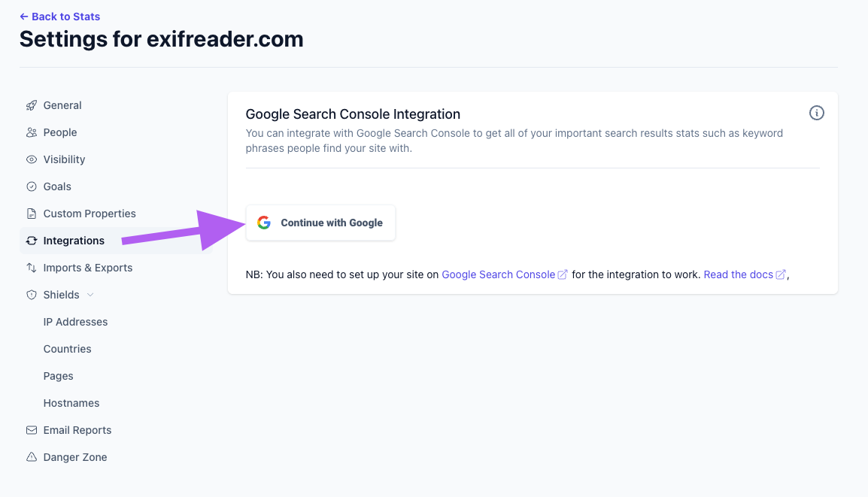The image size is (868, 497).
Task: Select the Imports & Exports arrows icon
Action: [x=30, y=268]
